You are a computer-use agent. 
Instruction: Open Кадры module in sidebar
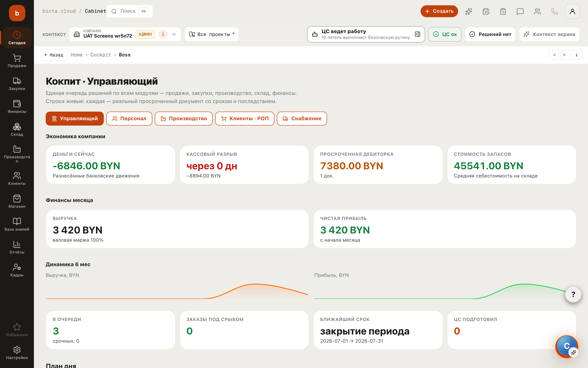tap(17, 270)
